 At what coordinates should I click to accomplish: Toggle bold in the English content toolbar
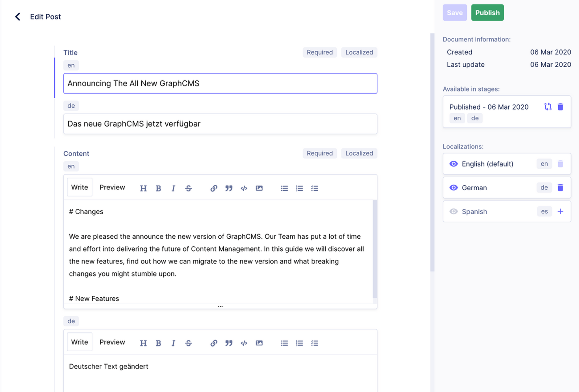pyautogui.click(x=158, y=188)
